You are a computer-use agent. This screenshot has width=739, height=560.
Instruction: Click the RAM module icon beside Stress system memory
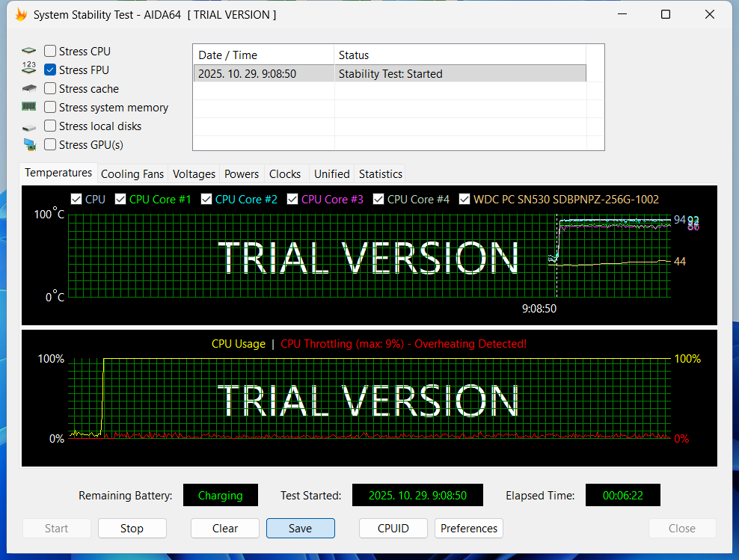29,107
